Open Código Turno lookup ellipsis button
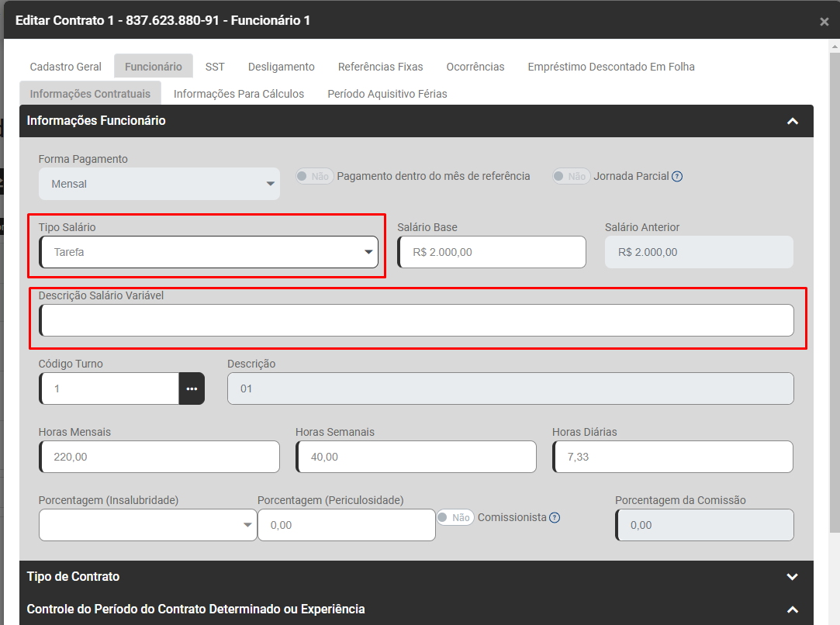 point(192,388)
